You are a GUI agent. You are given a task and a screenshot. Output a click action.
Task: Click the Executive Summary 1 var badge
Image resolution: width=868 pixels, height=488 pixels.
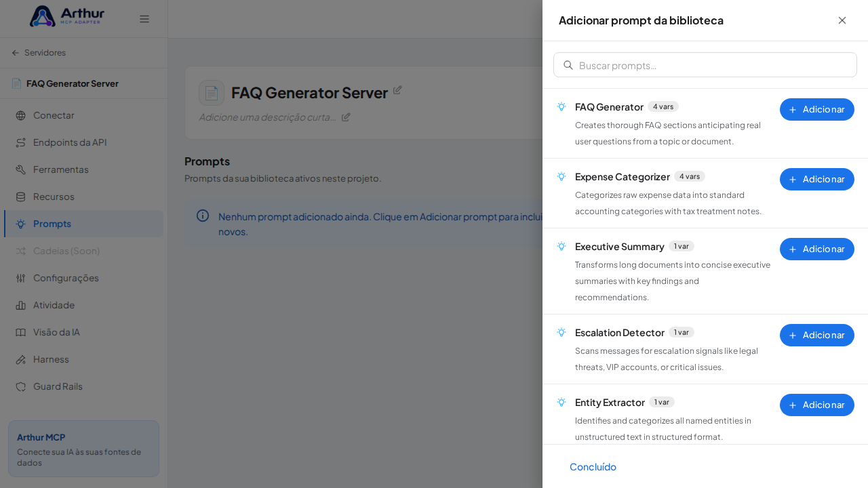coord(682,246)
